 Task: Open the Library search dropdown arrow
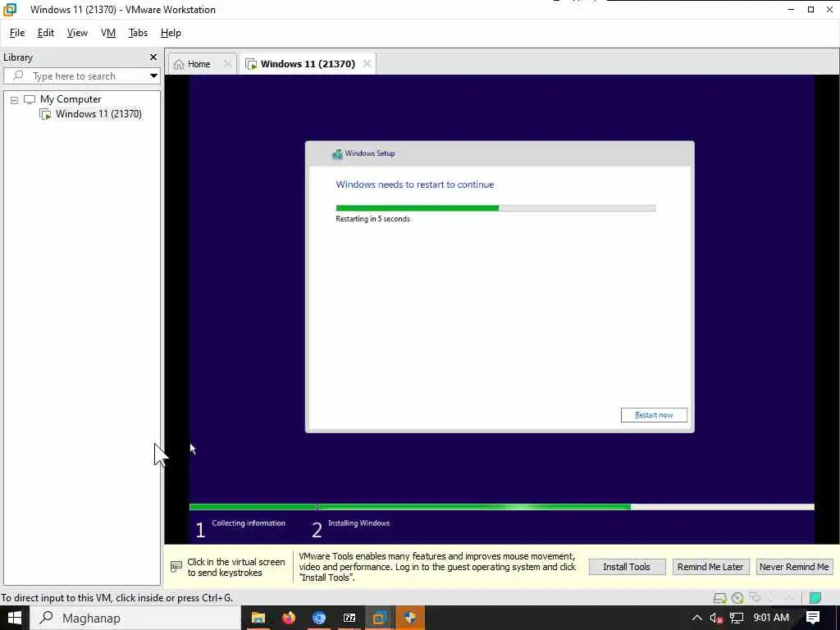pos(153,76)
